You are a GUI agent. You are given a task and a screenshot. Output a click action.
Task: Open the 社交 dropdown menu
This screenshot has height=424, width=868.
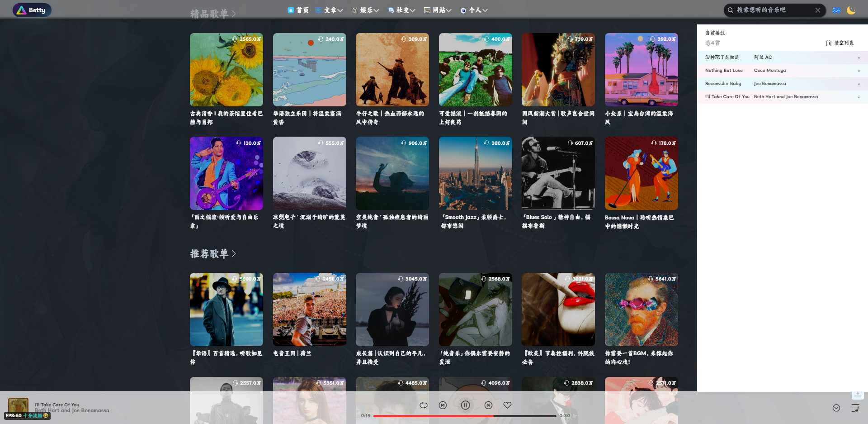pyautogui.click(x=402, y=10)
